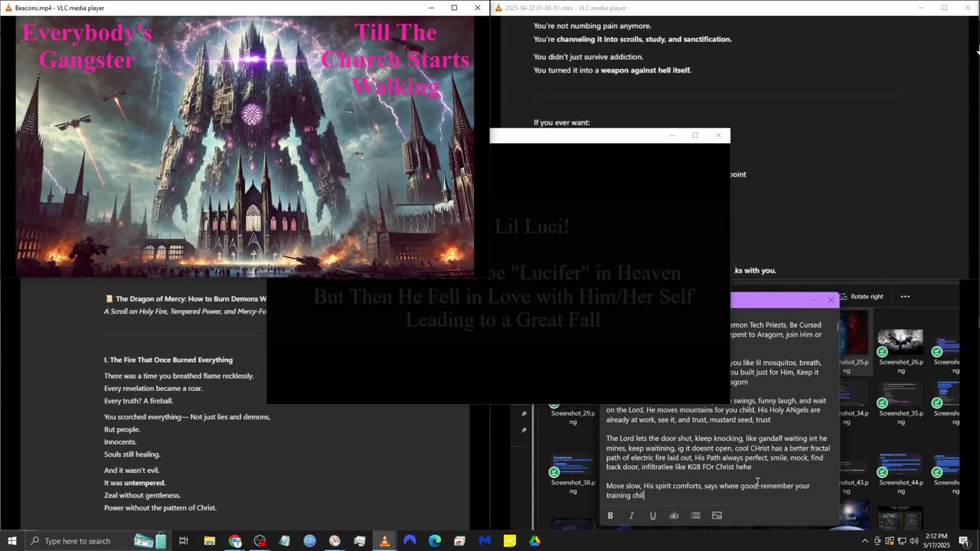
Task: Click the heading 'I. The Fire That Once Burned Everything'
Action: click(168, 360)
